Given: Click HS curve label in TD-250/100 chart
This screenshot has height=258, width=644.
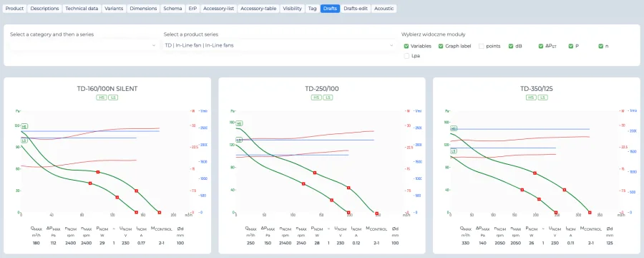Looking at the screenshot, I should (x=239, y=123).
